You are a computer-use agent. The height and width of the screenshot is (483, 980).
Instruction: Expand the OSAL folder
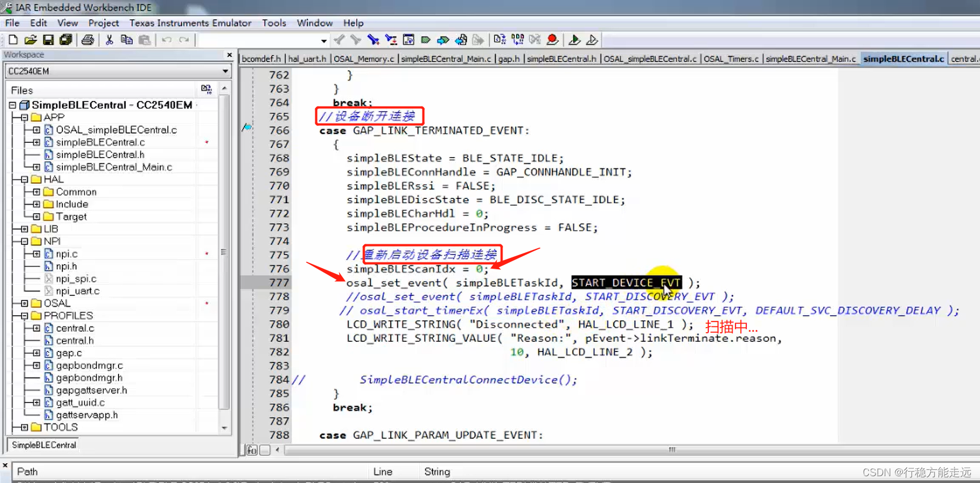(x=24, y=303)
